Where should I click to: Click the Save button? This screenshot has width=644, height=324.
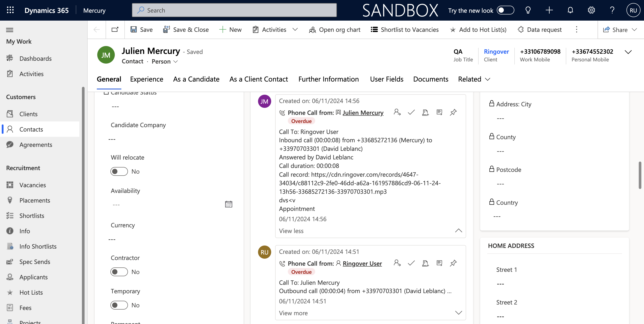point(142,30)
